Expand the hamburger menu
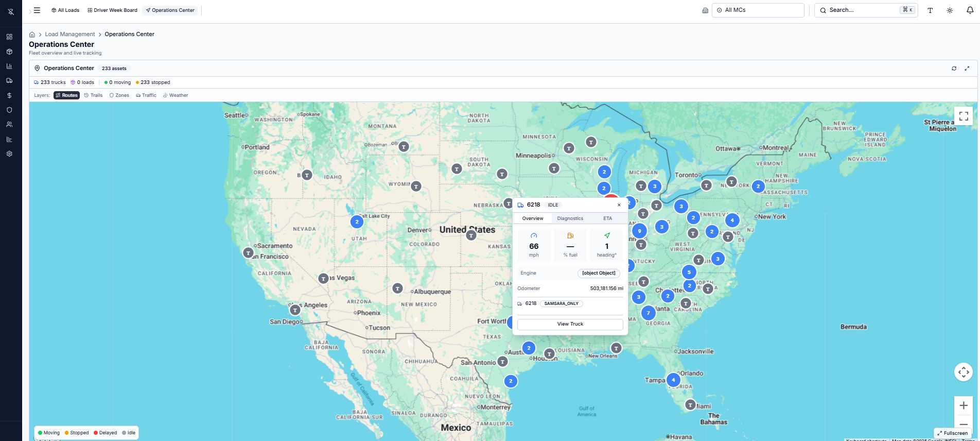The image size is (980, 441). tap(37, 10)
